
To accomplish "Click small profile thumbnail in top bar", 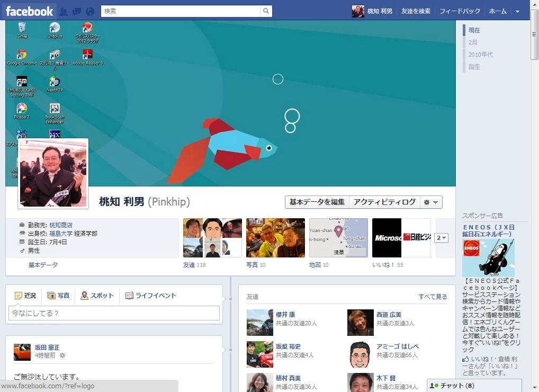I will pyautogui.click(x=358, y=11).
